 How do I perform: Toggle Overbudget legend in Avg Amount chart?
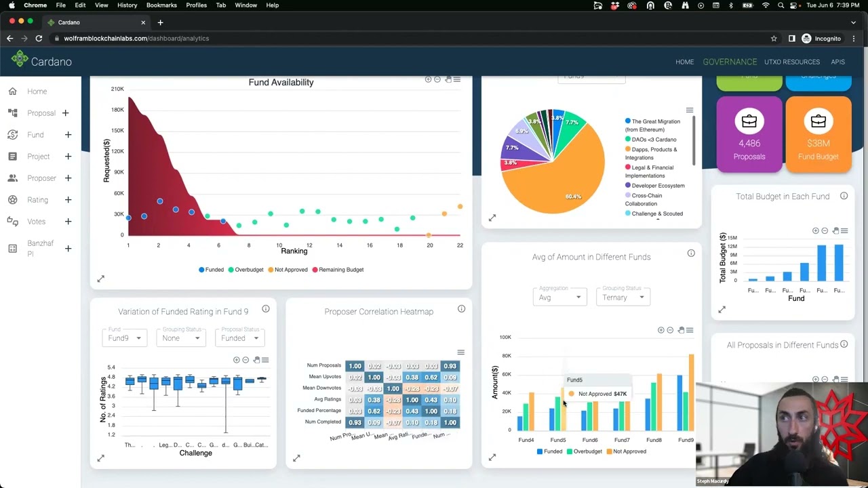point(583,451)
